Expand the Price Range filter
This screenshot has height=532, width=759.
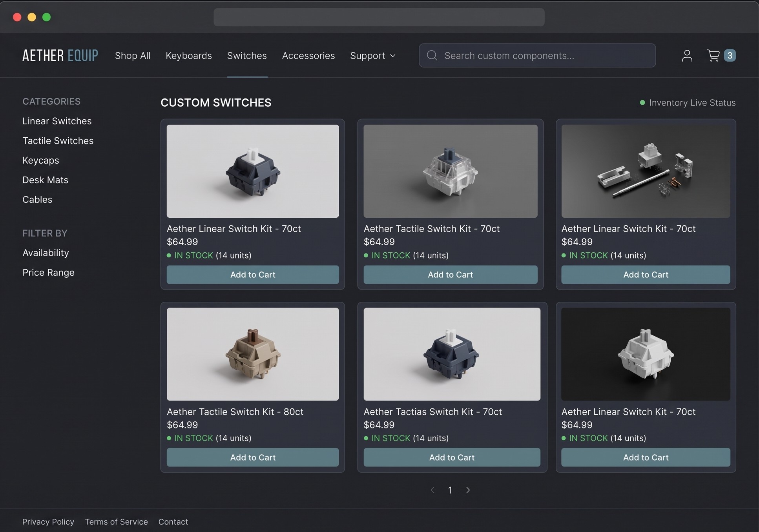[48, 272]
